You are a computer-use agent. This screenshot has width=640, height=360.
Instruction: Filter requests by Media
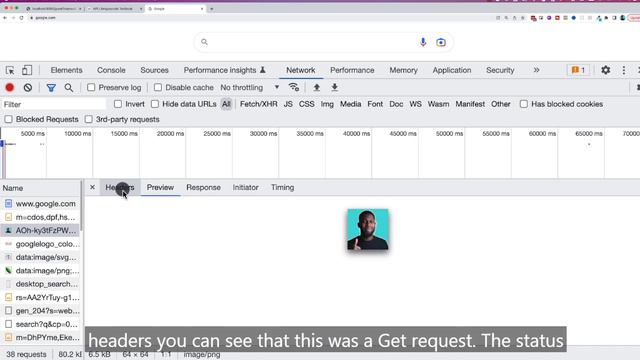[x=351, y=104]
